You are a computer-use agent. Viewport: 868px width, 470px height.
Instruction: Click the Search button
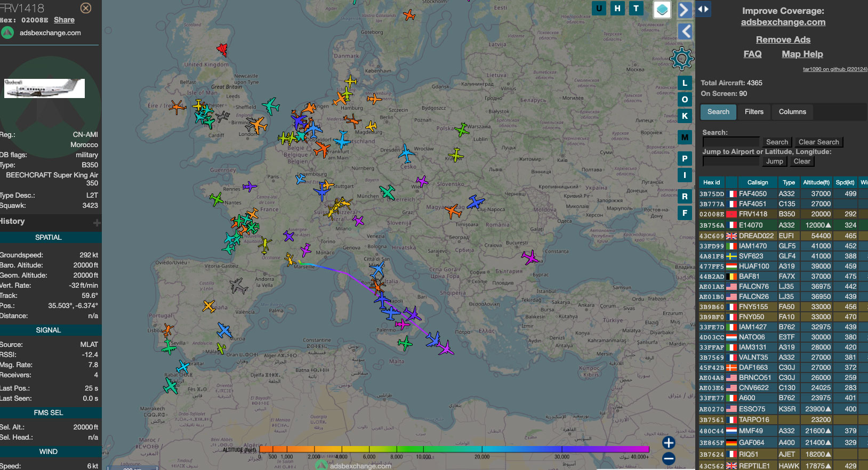[777, 142]
